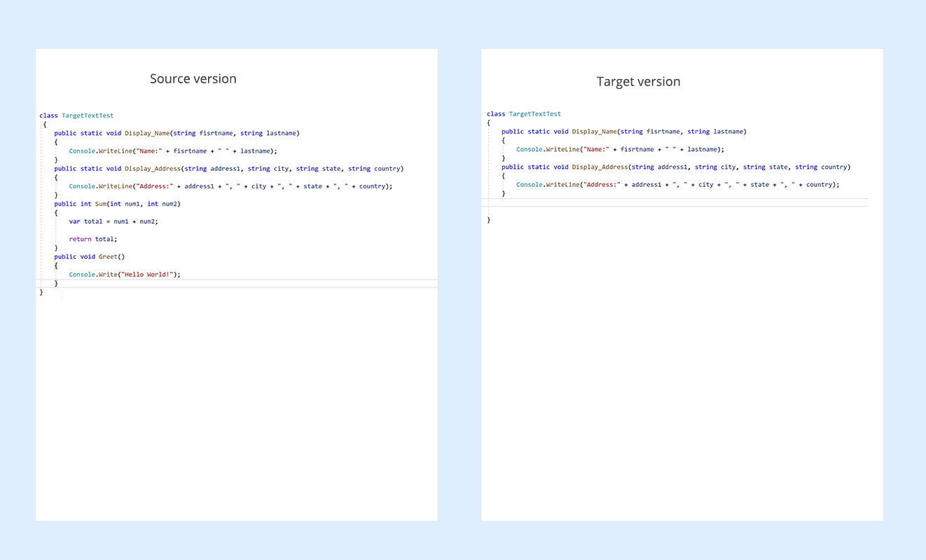The height and width of the screenshot is (560, 926).
Task: Click the Target version heading
Action: [x=638, y=81]
